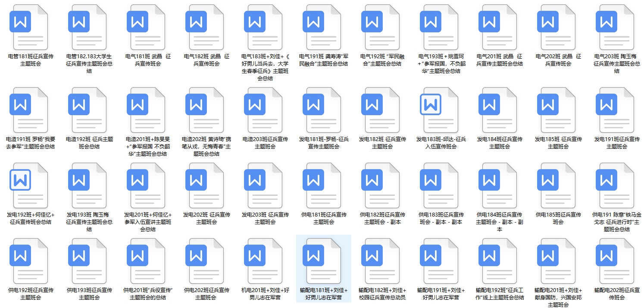Select file name 发电202班 征兵宣传主题班会
This screenshot has width=644, height=308.
point(206,218)
